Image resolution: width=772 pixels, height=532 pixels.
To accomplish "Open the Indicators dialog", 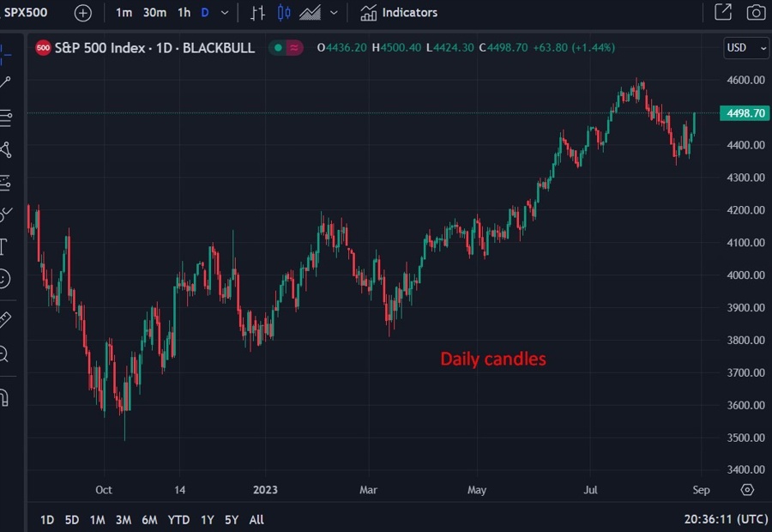I will [x=399, y=13].
